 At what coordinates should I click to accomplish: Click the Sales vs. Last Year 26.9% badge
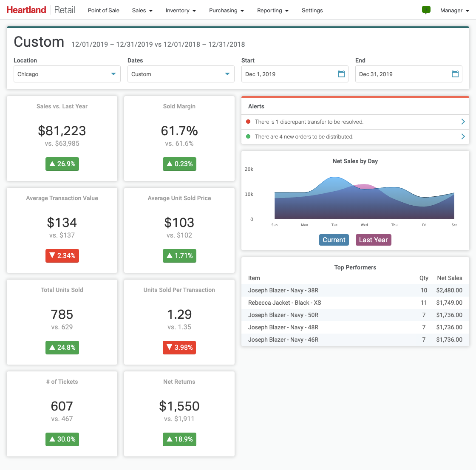click(62, 164)
